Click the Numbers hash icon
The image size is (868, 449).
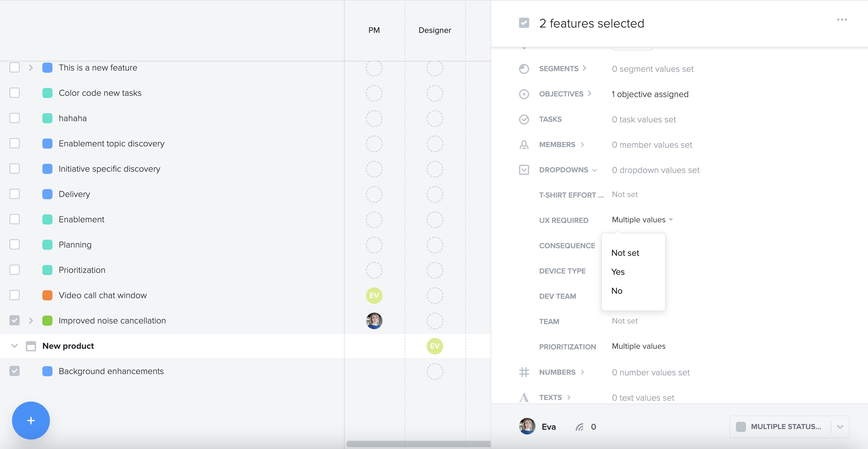click(524, 372)
